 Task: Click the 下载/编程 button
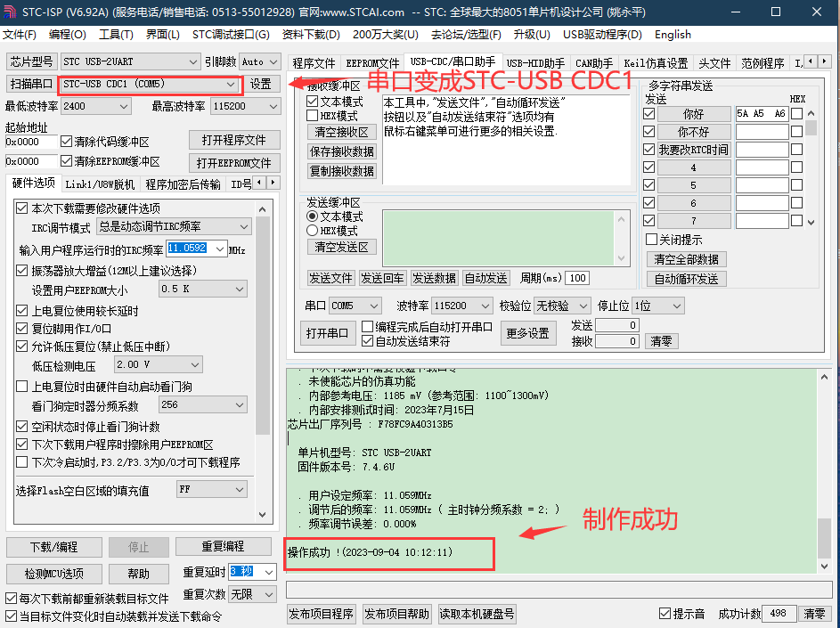[54, 547]
